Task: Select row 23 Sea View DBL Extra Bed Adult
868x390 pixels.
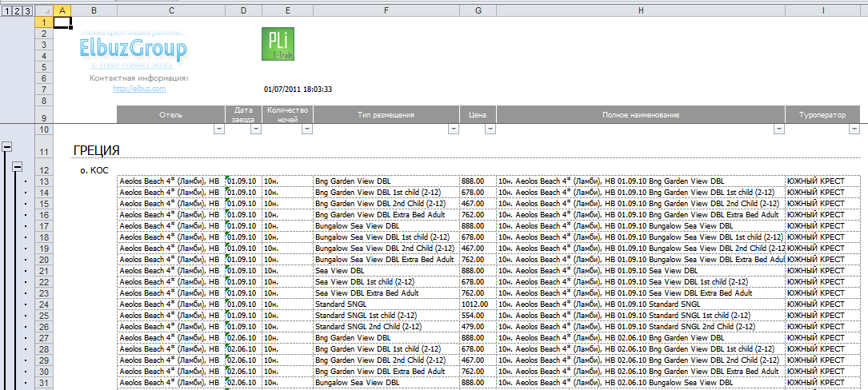Action: tap(386, 293)
